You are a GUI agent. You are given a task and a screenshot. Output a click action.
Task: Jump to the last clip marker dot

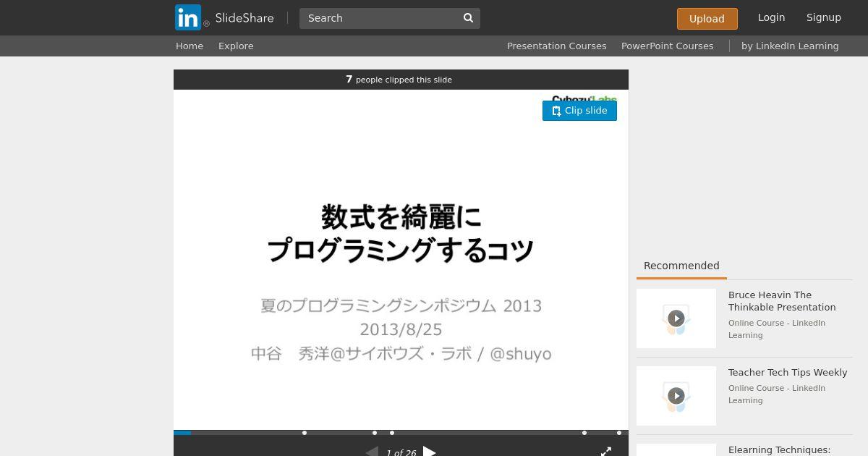coord(619,433)
